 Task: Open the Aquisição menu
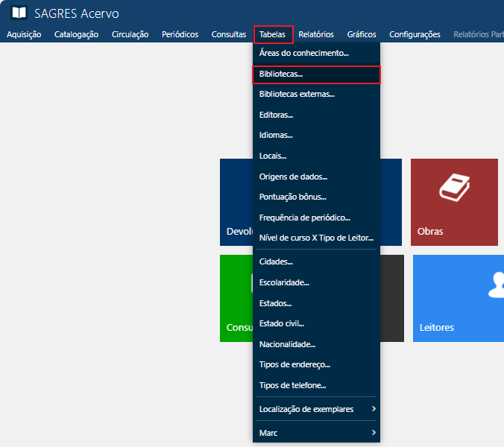click(24, 34)
